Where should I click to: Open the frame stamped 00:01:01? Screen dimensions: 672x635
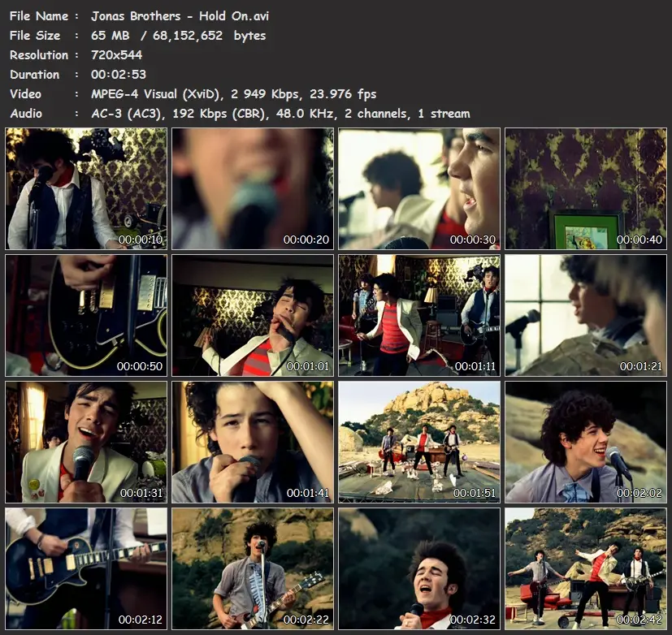pyautogui.click(x=253, y=316)
